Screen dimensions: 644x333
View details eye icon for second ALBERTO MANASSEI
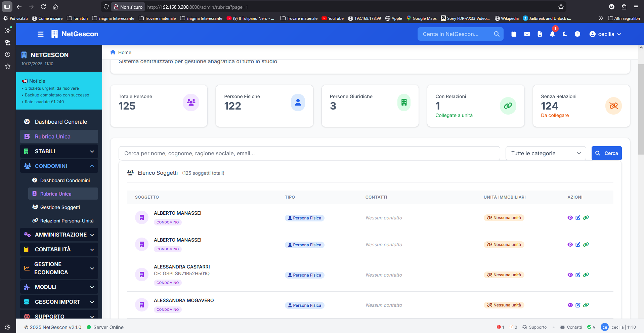tap(570, 245)
